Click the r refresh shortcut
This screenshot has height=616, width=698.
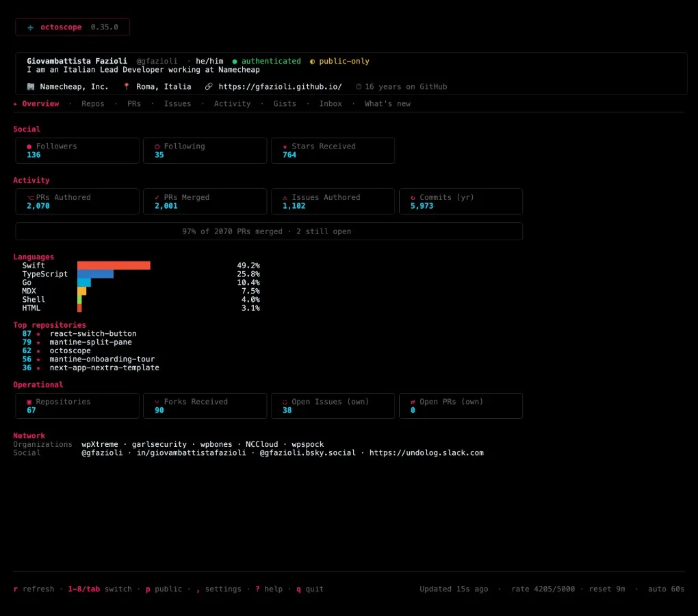(34, 589)
